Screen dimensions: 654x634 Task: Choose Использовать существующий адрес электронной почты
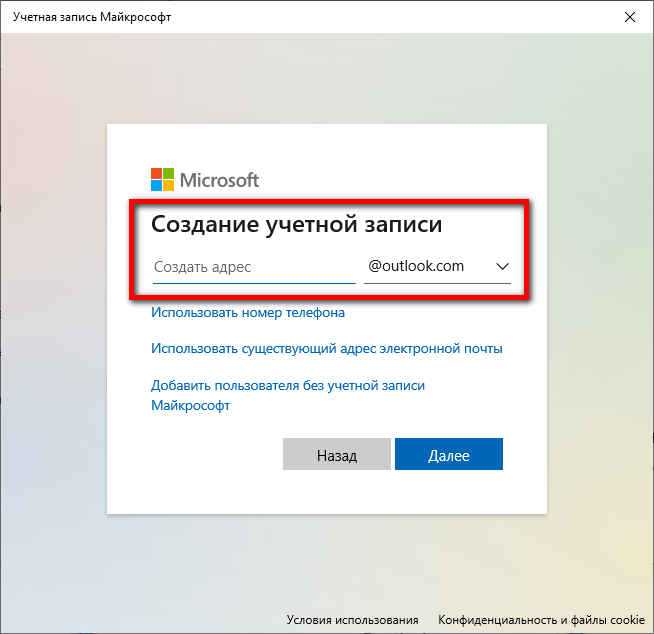[x=327, y=348]
